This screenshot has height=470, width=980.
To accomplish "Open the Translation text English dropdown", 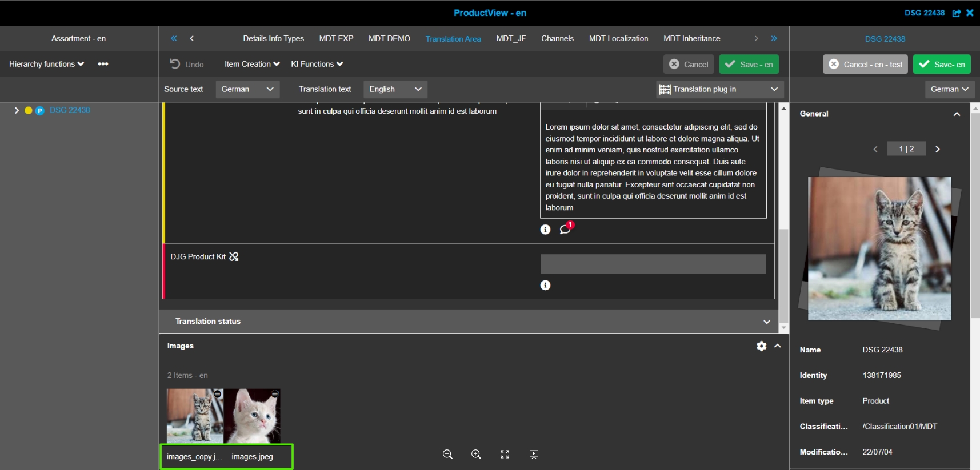I will 395,89.
